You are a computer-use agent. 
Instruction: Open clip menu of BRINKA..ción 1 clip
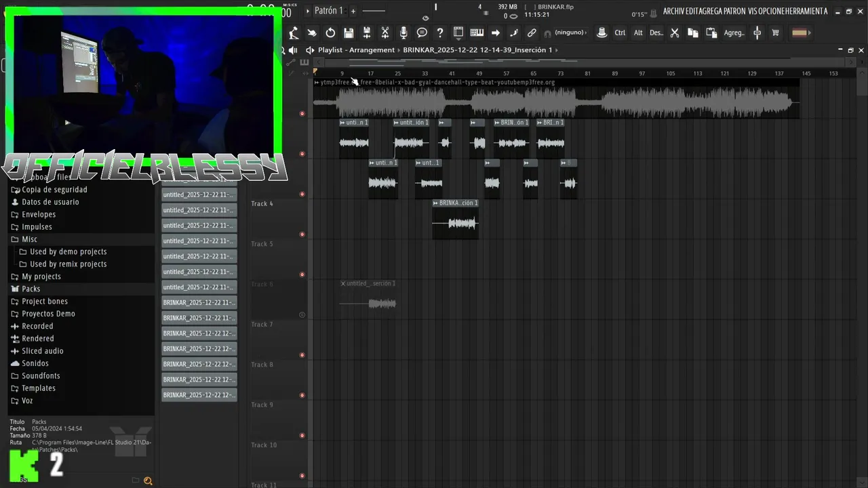(x=436, y=203)
